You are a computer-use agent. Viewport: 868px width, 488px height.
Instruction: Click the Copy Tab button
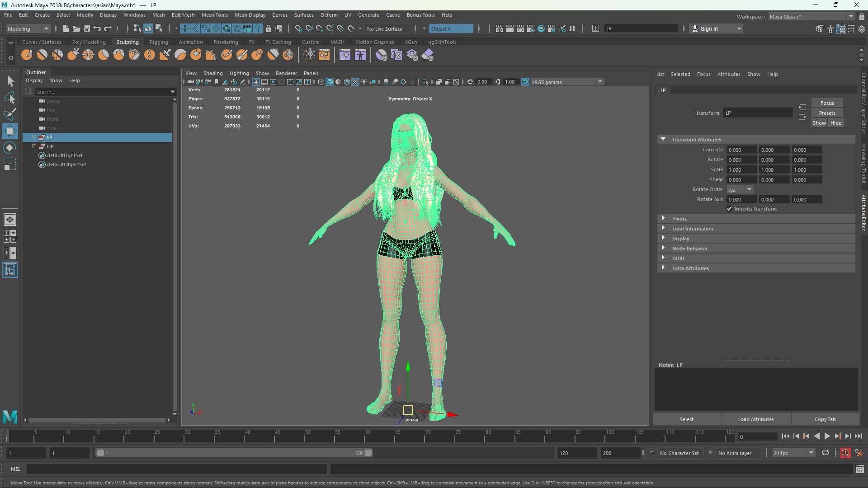825,419
